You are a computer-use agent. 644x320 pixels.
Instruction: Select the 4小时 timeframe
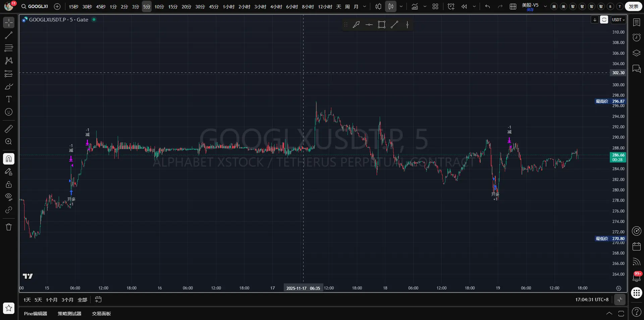pos(276,7)
